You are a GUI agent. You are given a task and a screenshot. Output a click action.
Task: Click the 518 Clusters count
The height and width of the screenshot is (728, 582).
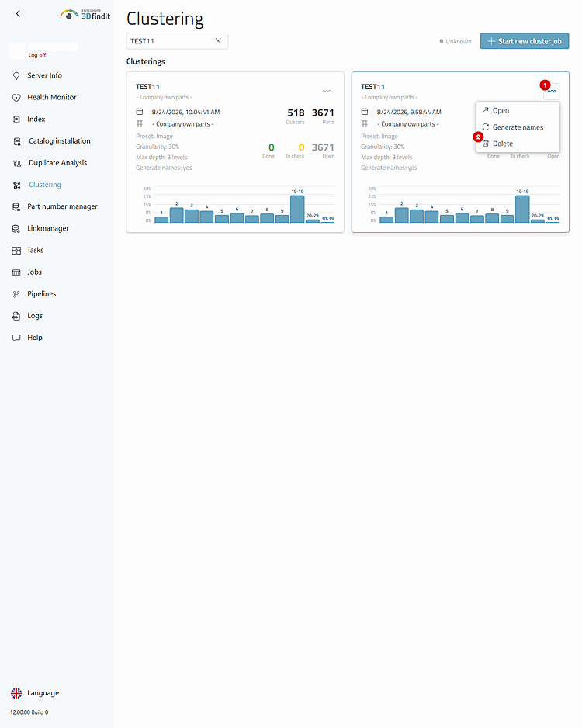296,113
